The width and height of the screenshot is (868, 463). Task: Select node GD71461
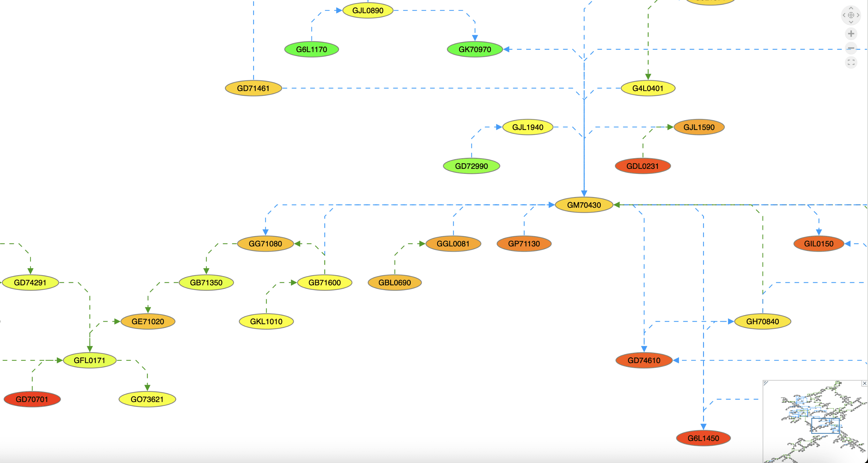coord(253,88)
